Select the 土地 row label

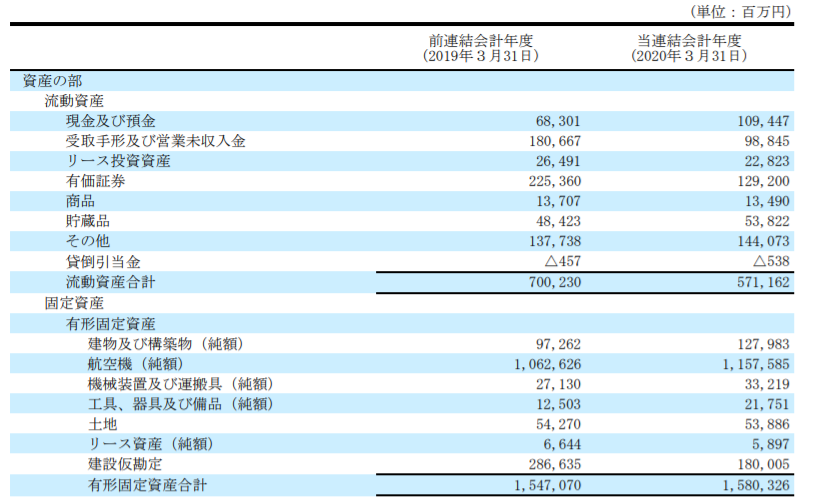click(x=102, y=424)
